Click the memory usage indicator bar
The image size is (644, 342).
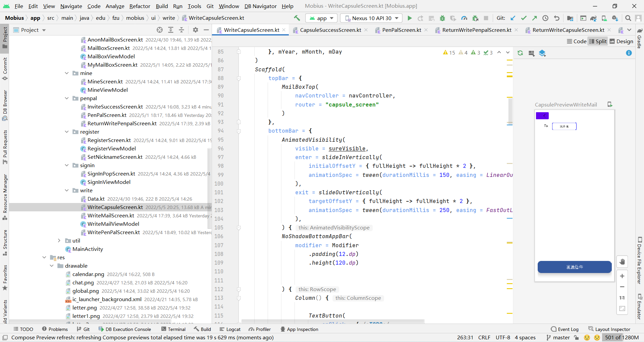pos(622,337)
